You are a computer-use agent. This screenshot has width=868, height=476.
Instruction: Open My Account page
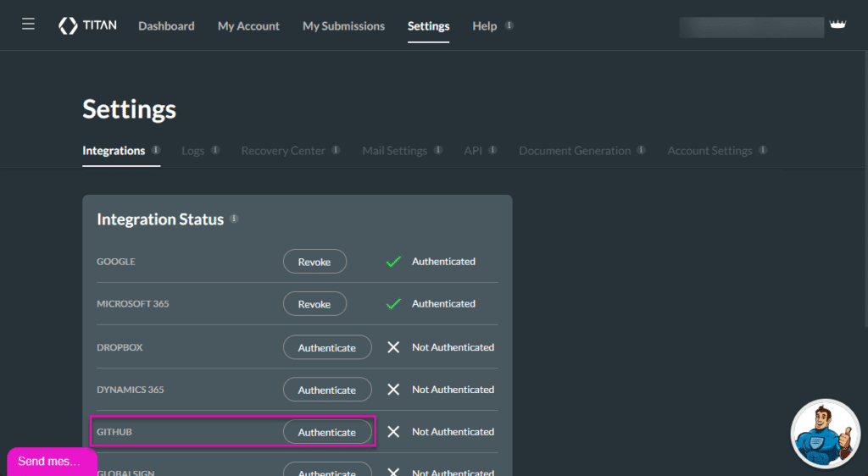coord(248,26)
